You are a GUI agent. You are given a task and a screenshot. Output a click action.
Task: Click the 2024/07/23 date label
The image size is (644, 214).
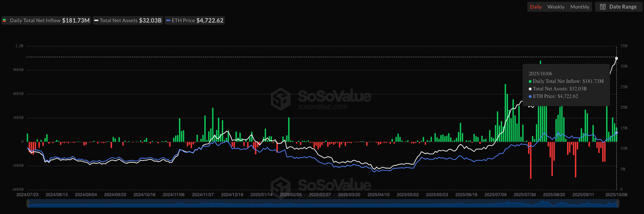27,194
